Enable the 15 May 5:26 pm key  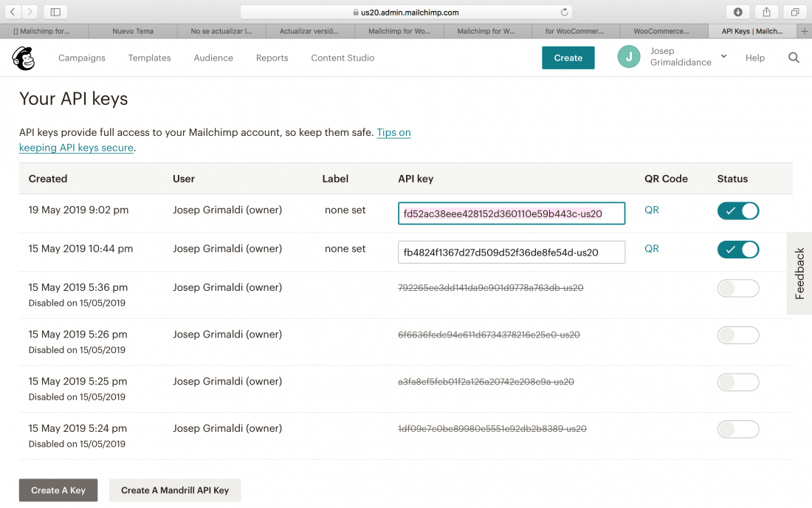738,335
